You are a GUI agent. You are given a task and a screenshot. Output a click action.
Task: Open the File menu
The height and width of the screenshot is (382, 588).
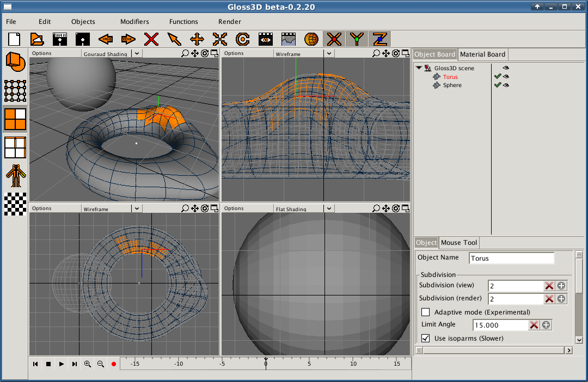point(11,22)
